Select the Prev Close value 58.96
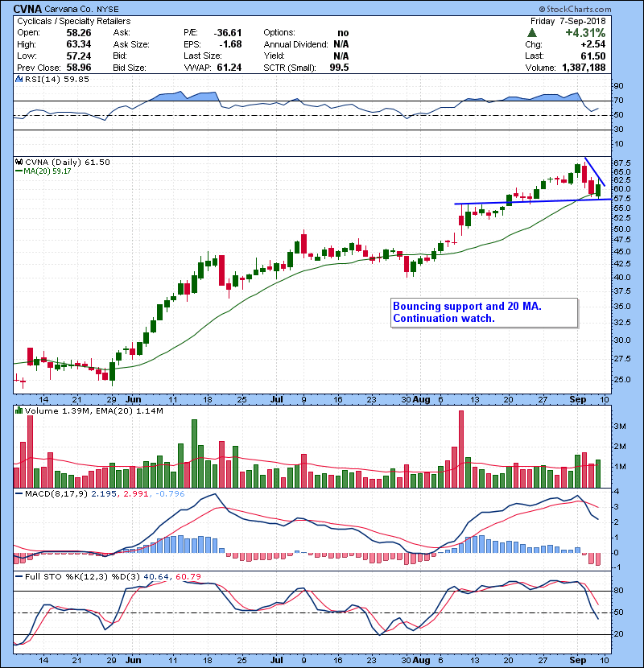This screenshot has width=644, height=668. tap(79, 68)
